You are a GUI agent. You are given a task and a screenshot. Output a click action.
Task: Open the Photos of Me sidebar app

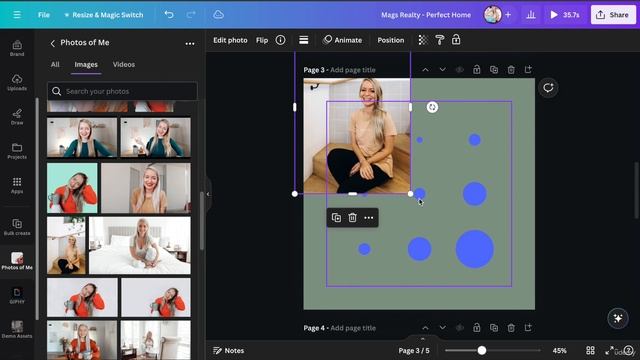[x=17, y=261]
